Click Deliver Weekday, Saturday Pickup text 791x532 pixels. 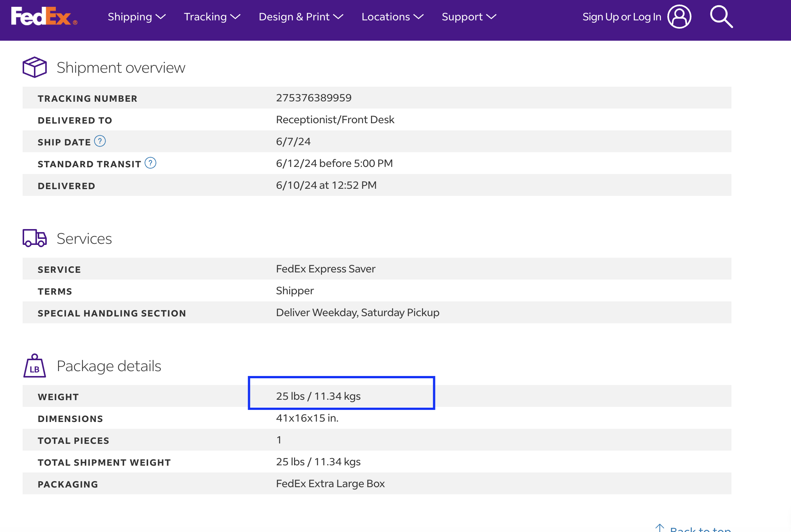point(358,312)
